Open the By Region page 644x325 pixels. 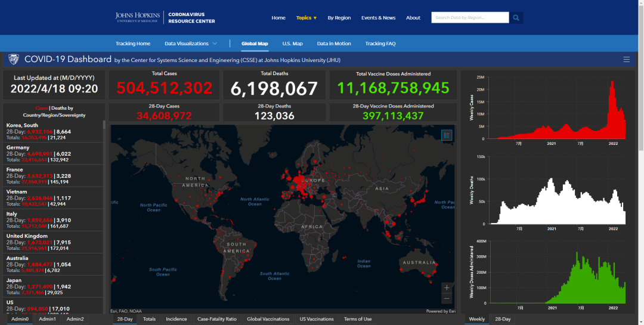pos(339,18)
